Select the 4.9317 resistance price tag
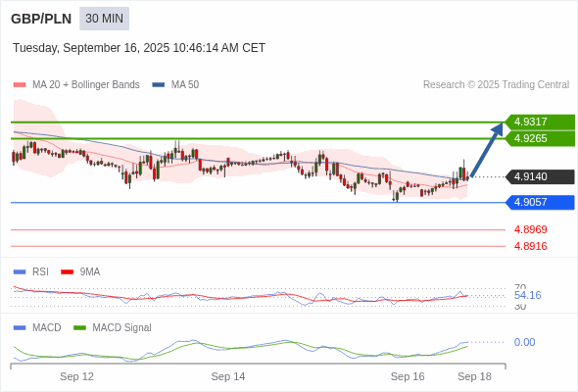578x392 pixels. (540, 122)
